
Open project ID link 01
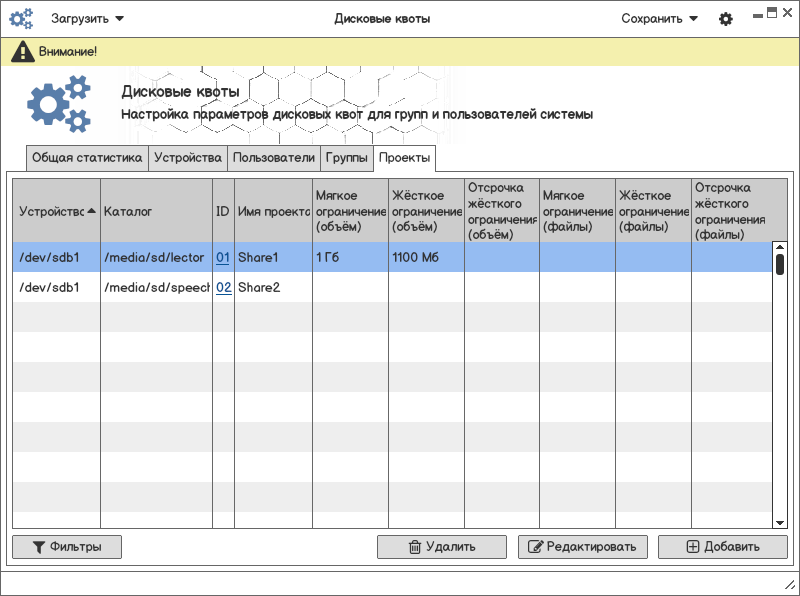point(223,258)
